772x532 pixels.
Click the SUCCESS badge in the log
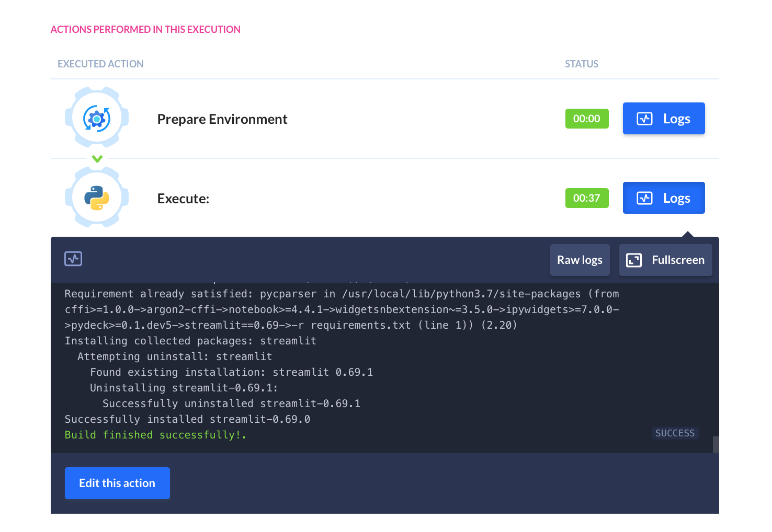pos(675,433)
